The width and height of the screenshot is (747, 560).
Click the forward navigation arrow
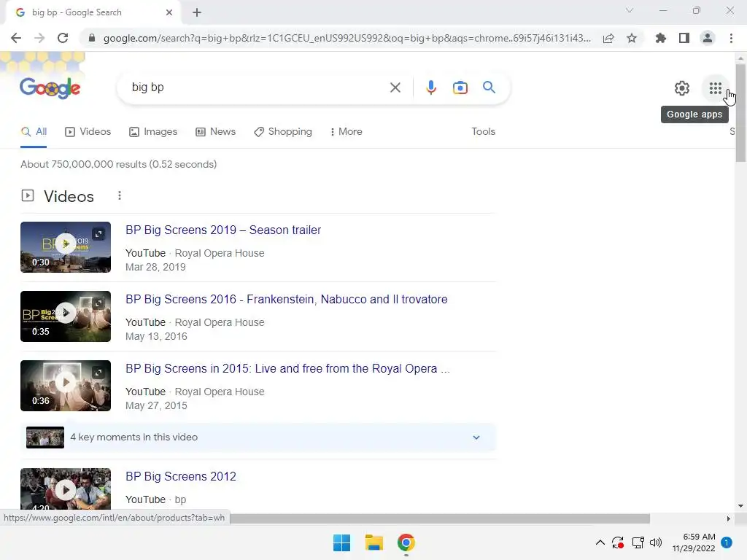(39, 38)
